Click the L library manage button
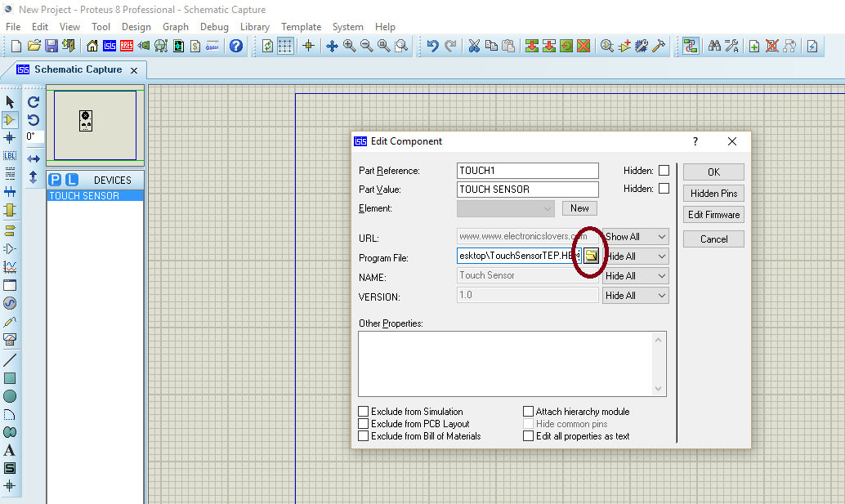 click(x=72, y=180)
